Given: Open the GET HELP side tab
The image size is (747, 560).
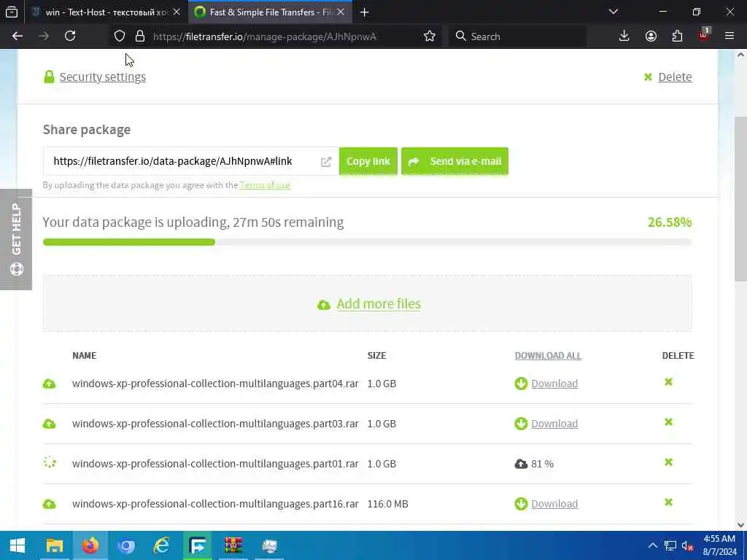Looking at the screenshot, I should pos(16,239).
